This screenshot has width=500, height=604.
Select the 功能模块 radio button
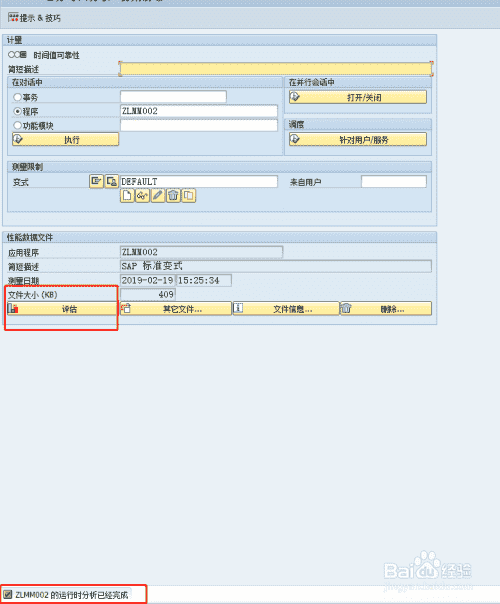pos(17,126)
